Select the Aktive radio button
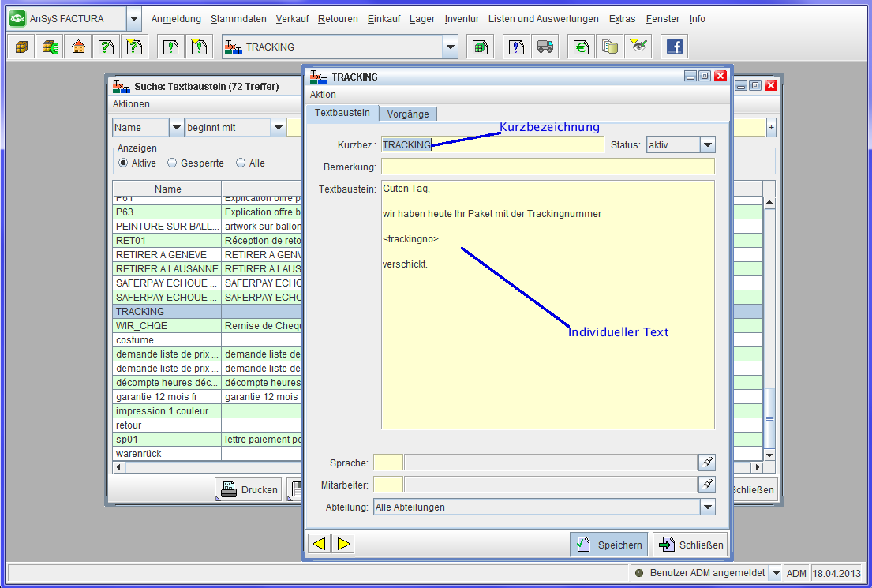 pyautogui.click(x=123, y=163)
